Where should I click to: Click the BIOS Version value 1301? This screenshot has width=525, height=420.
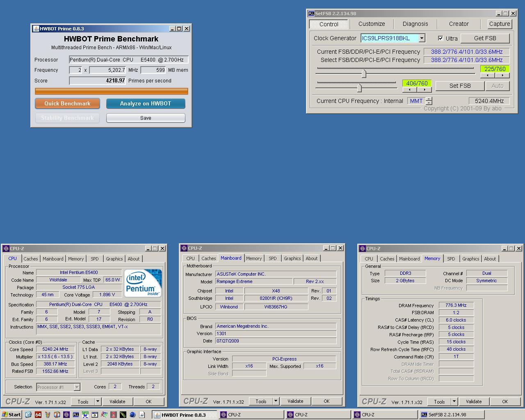tap(276, 333)
